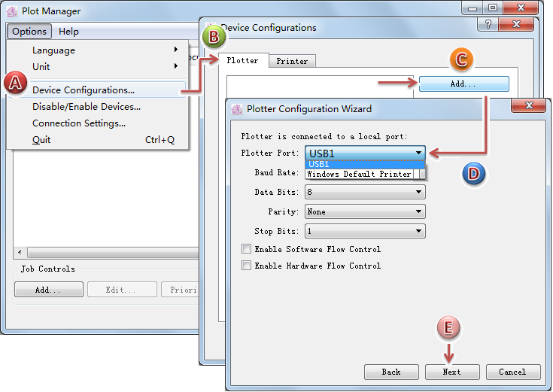This screenshot has width=553, height=392.
Task: Select Windows Default Printer from port list
Action: tap(360, 175)
